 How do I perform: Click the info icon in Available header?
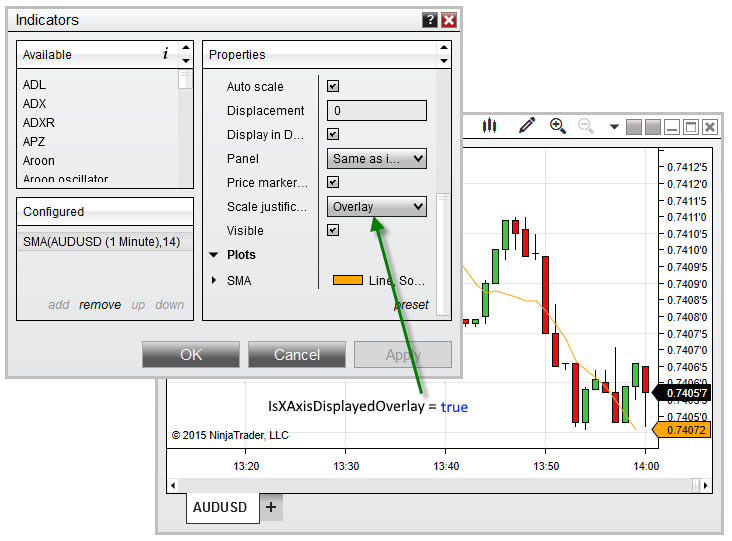click(x=165, y=55)
